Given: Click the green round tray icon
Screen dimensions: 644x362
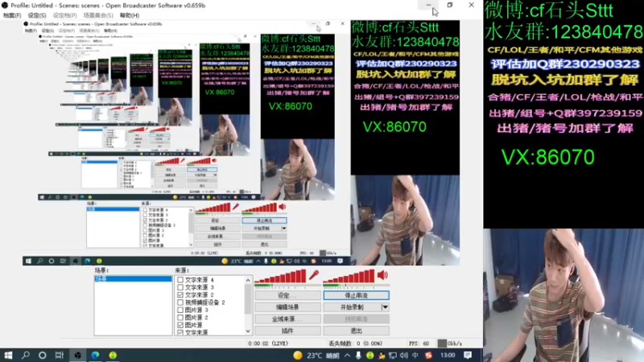Looking at the screenshot, I should [370, 356].
